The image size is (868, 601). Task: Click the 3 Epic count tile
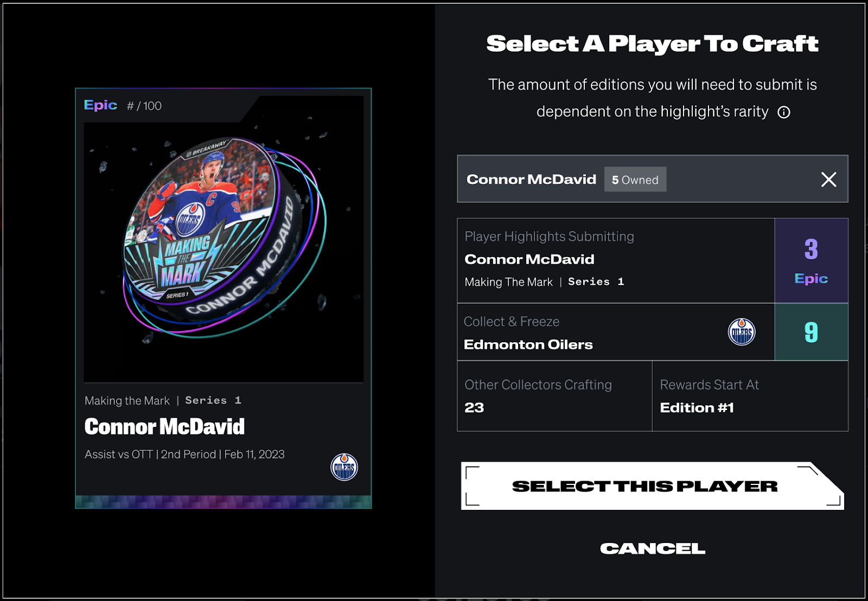[812, 260]
